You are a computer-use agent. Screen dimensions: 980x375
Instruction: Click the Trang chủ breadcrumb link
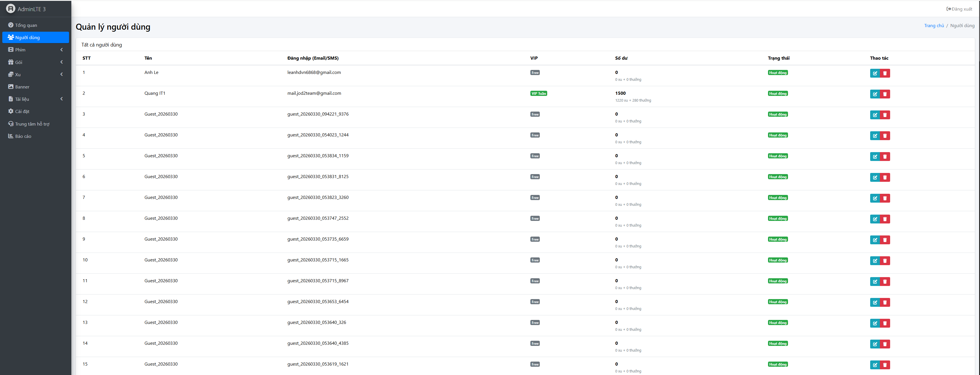pyautogui.click(x=933, y=25)
